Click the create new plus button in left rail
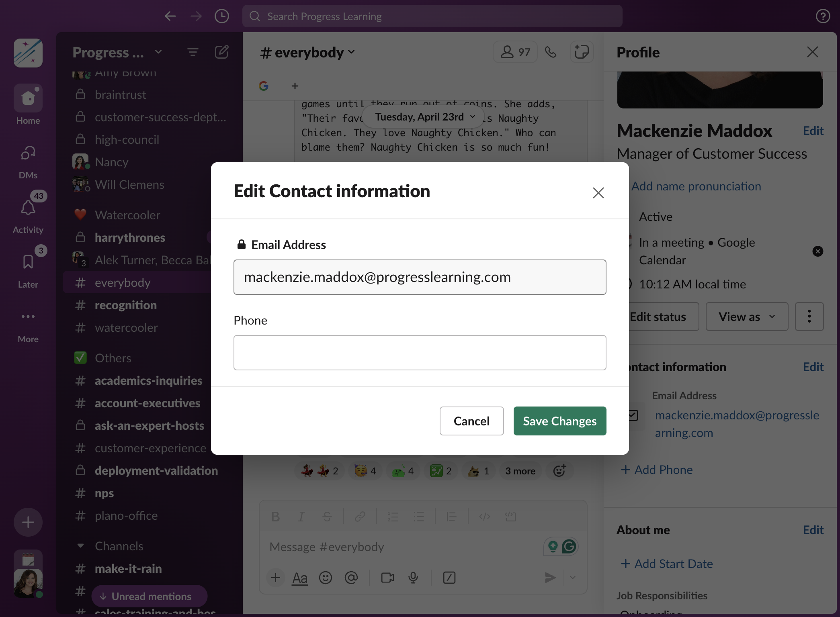The width and height of the screenshot is (840, 617). coord(28,522)
